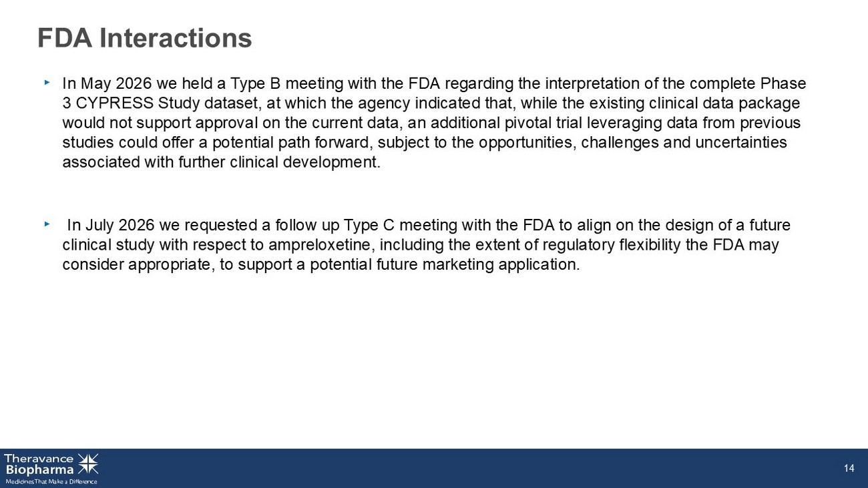Click the dark blue footer bar
This screenshot has height=488, width=868.
pos(434,468)
